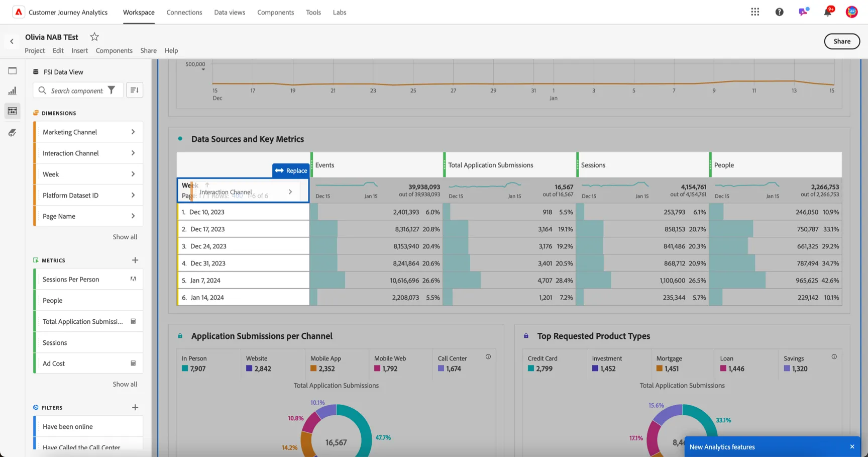
Task: Open the Visualizations bar chart rail icon
Action: point(13,91)
